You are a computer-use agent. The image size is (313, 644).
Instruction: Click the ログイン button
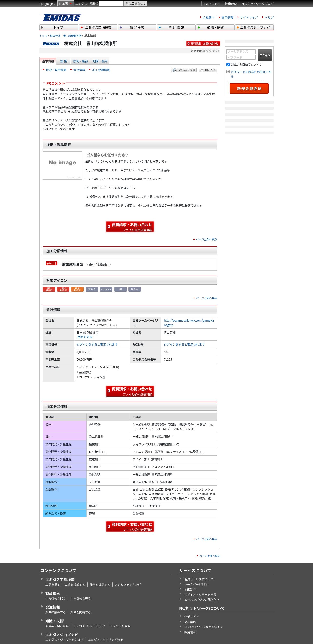point(265,55)
